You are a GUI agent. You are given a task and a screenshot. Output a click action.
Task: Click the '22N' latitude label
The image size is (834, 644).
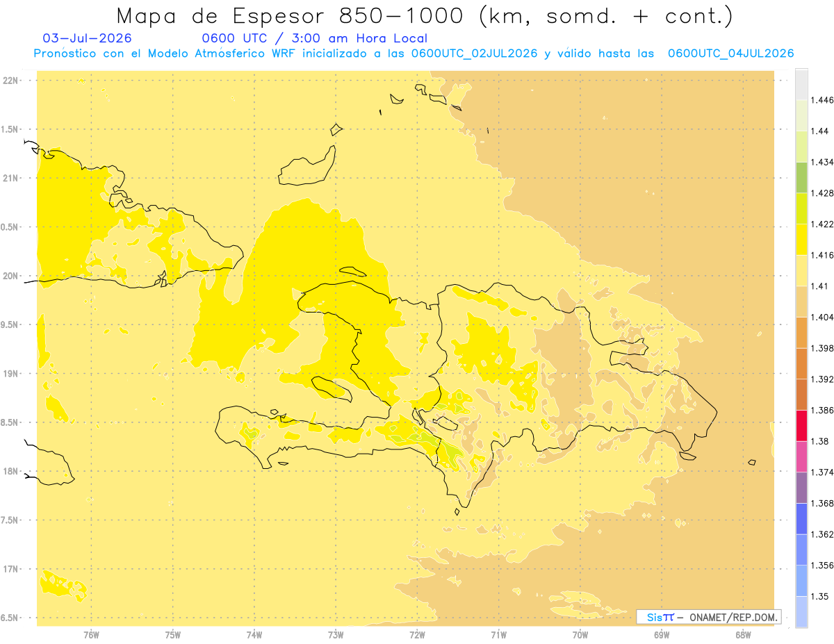pos(11,81)
